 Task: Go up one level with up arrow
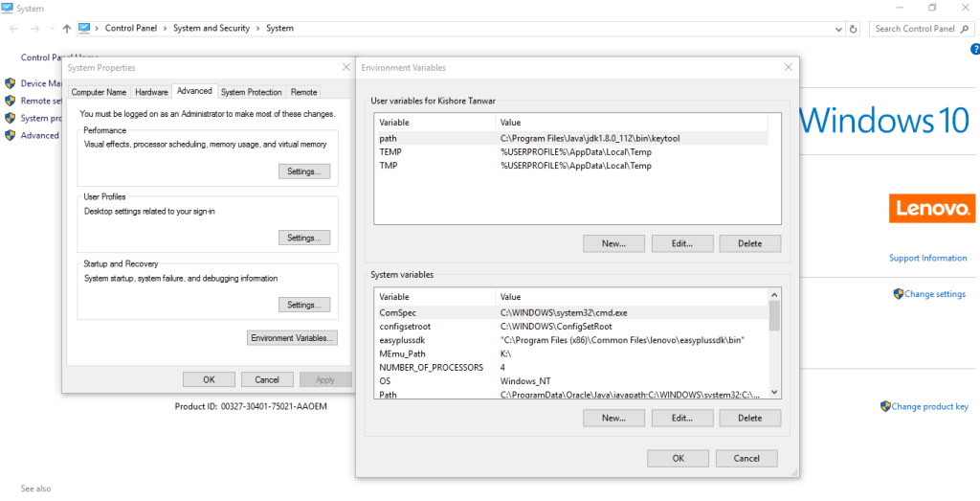67,29
